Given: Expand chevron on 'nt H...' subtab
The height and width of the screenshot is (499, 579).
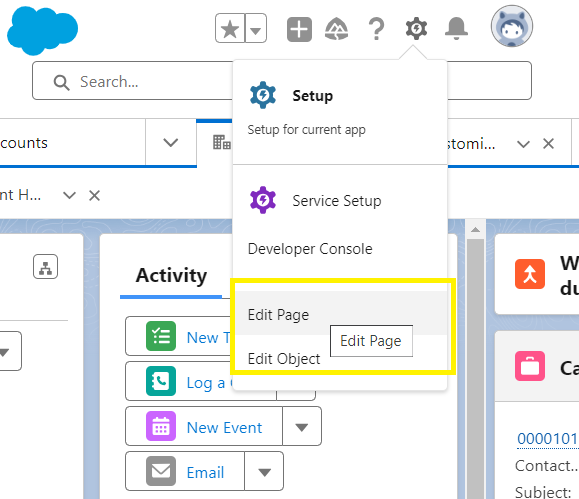Looking at the screenshot, I should click(69, 195).
